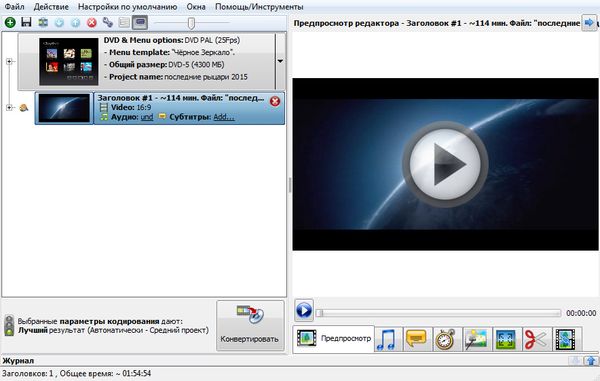Click the Конвертировать button
This screenshot has width=600, height=381.
[250, 326]
